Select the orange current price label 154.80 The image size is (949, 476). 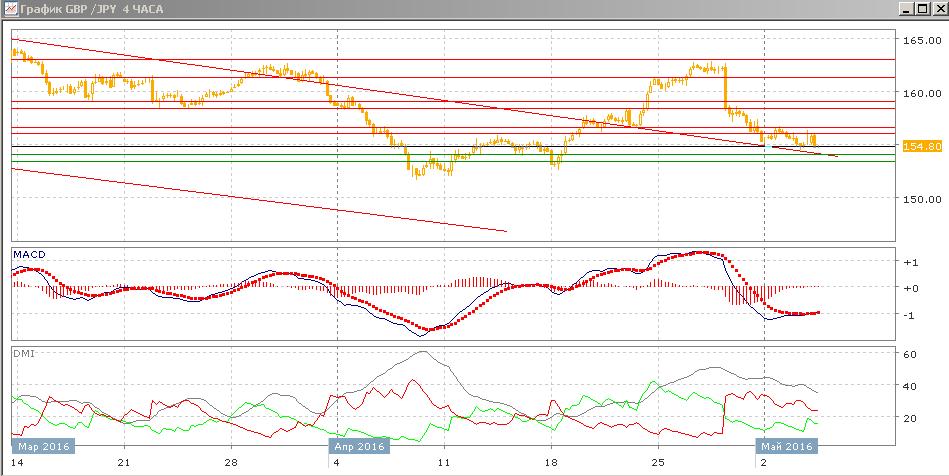(x=922, y=146)
